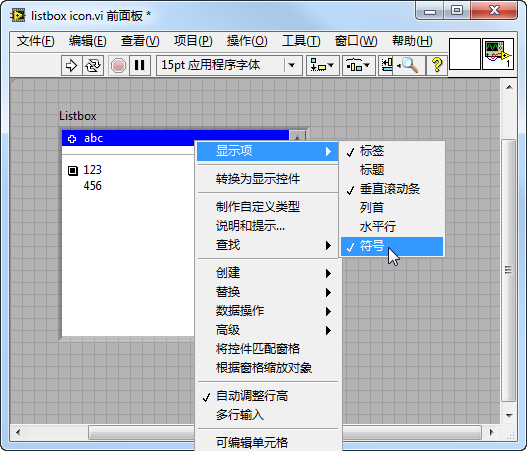Click the Abort Execution stop icon
This screenshot has width=527, height=451.
(118, 65)
